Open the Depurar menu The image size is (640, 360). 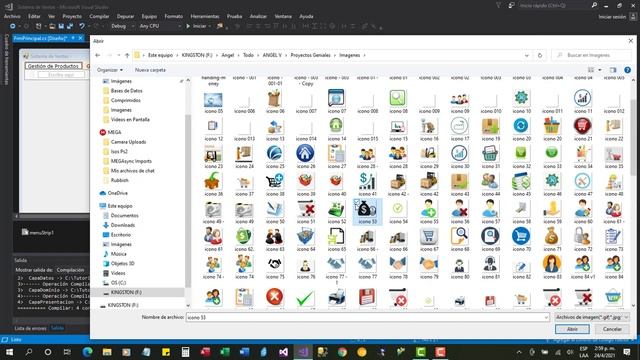pyautogui.click(x=125, y=16)
